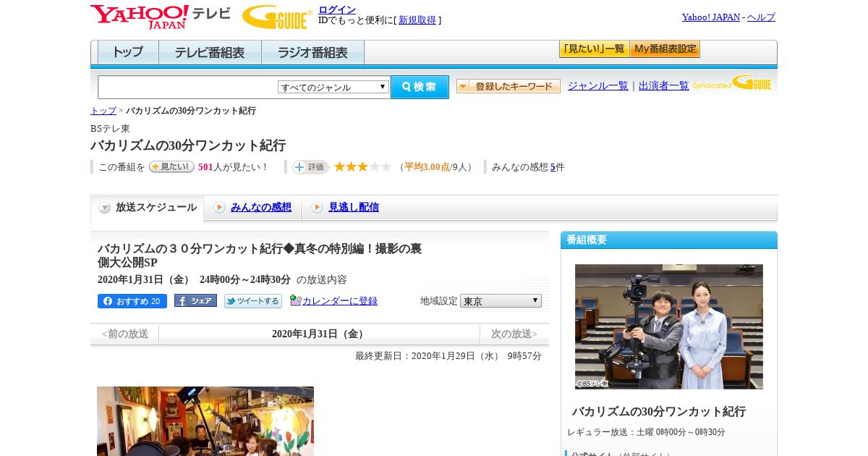Select the third rating star
The height and width of the screenshot is (456, 868).
[363, 166]
